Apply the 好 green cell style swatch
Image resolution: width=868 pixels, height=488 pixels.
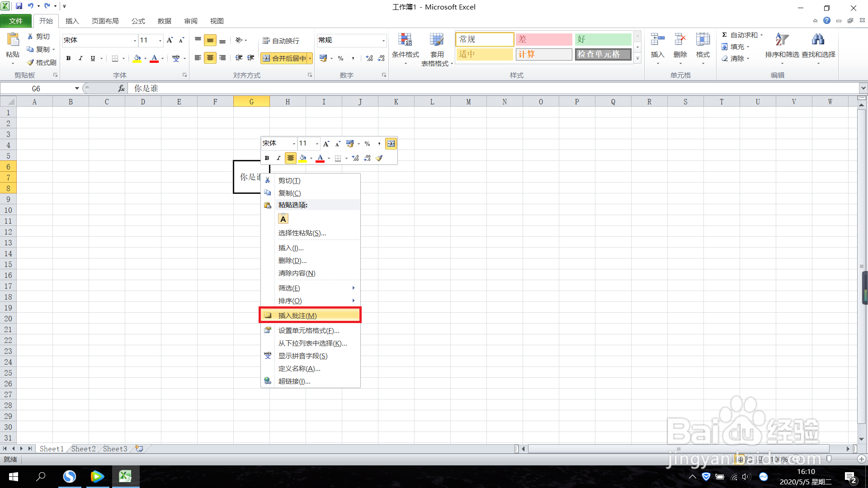(x=603, y=39)
